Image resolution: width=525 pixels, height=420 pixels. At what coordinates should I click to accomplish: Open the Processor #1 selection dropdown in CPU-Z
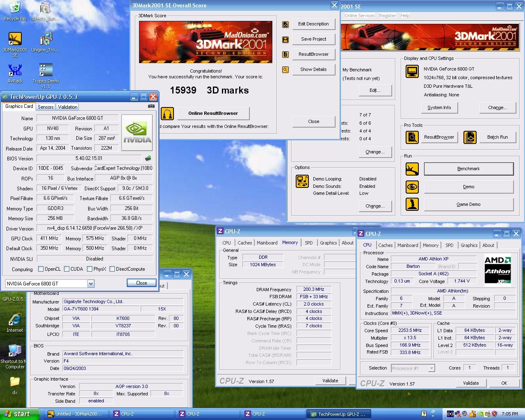(x=431, y=368)
